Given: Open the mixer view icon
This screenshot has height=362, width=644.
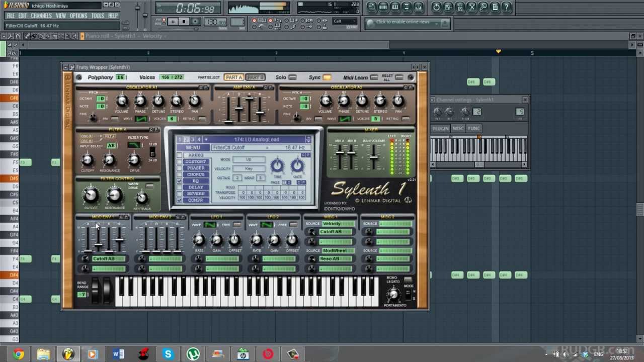Looking at the screenshot, I should 420,7.
